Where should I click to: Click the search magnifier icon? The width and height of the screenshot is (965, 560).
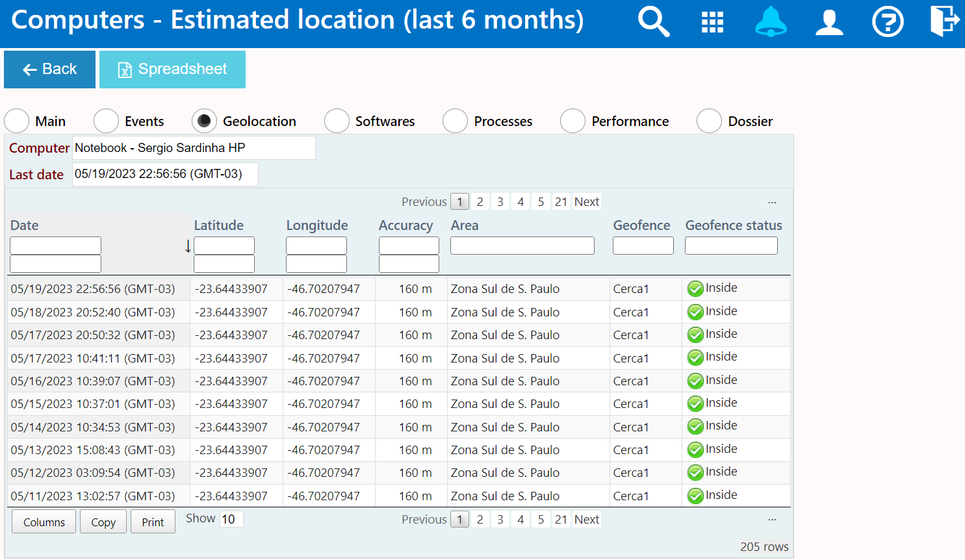pyautogui.click(x=653, y=21)
